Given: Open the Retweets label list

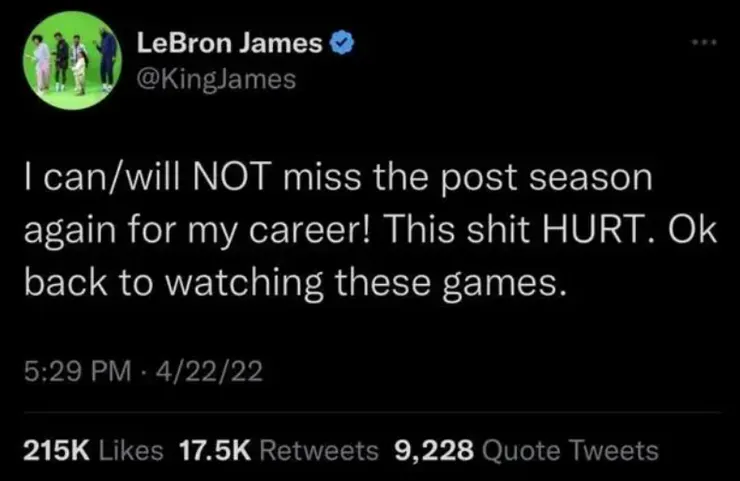Looking at the screenshot, I should [320, 450].
